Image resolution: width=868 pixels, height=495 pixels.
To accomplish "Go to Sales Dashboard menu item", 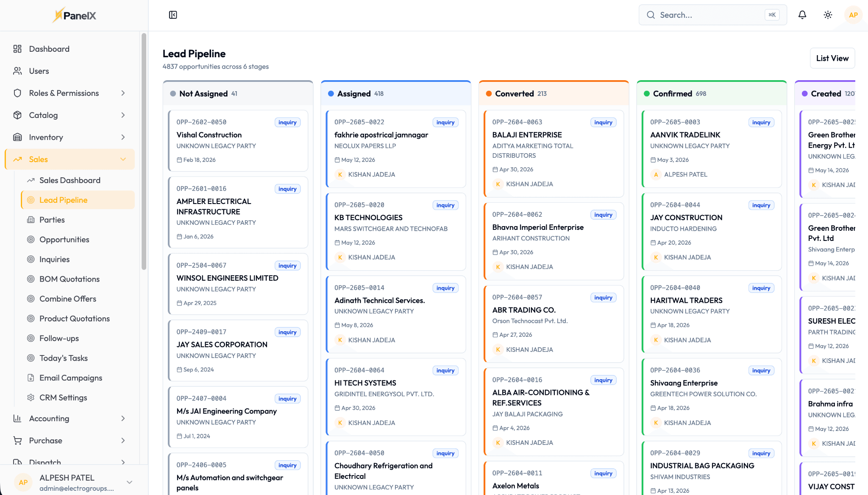I will coord(78,180).
